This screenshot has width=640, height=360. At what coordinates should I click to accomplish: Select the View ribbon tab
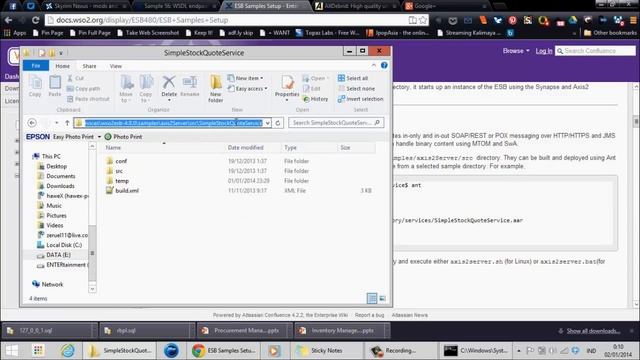[x=116, y=66]
